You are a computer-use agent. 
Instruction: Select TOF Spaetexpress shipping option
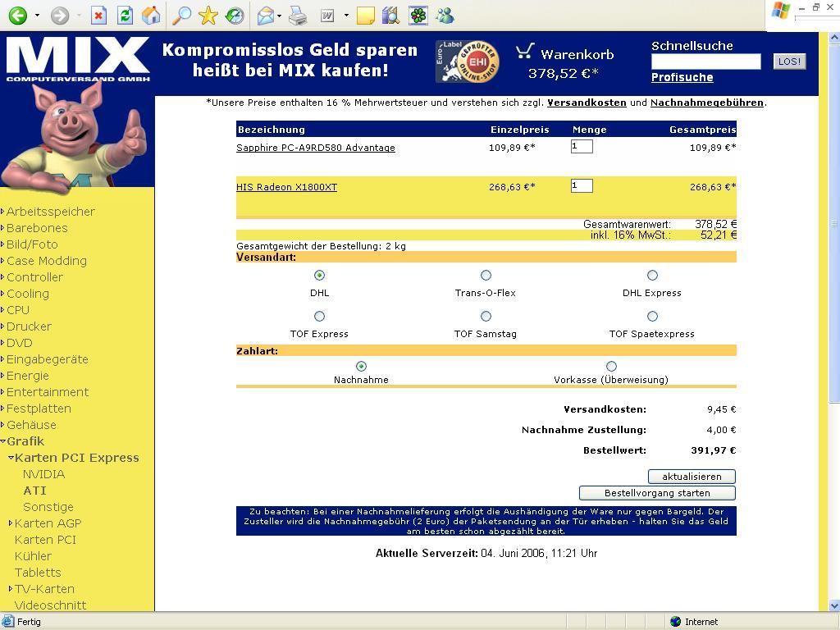tap(652, 316)
